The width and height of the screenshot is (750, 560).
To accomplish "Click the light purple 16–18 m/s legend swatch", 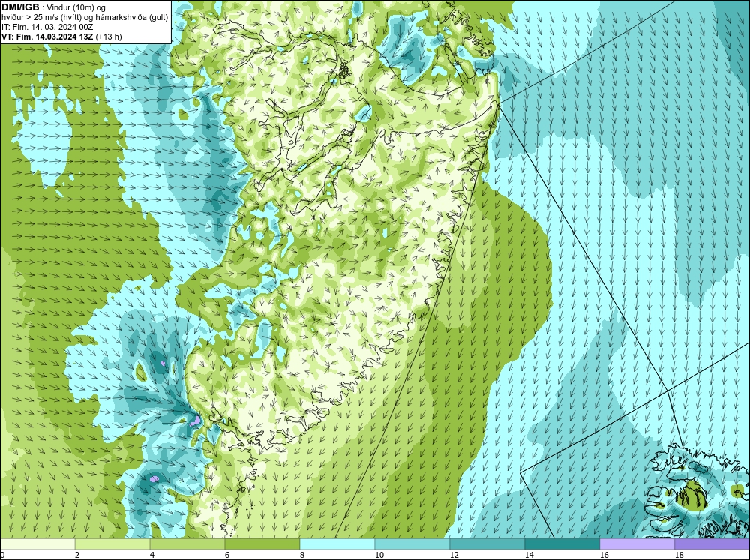I will click(x=637, y=544).
